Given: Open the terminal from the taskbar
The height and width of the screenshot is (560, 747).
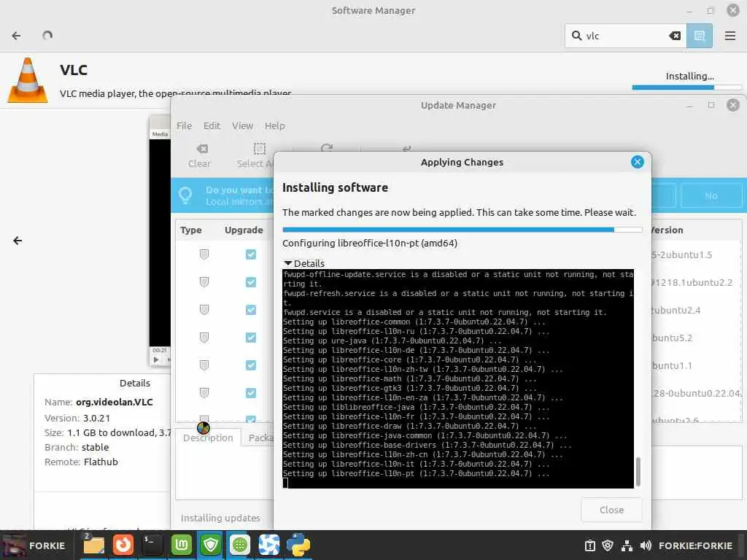Looking at the screenshot, I should coord(152,545).
